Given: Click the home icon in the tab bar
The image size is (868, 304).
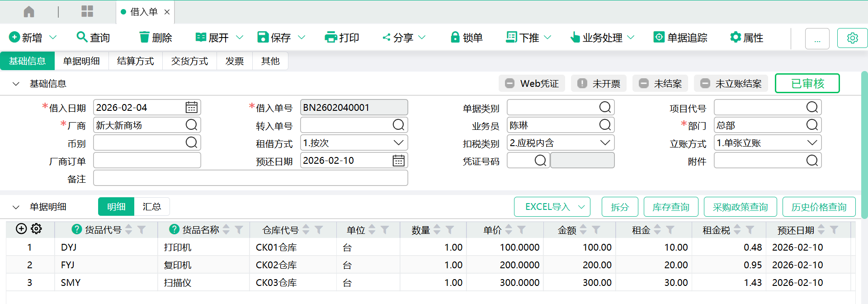Looking at the screenshot, I should (x=29, y=12).
